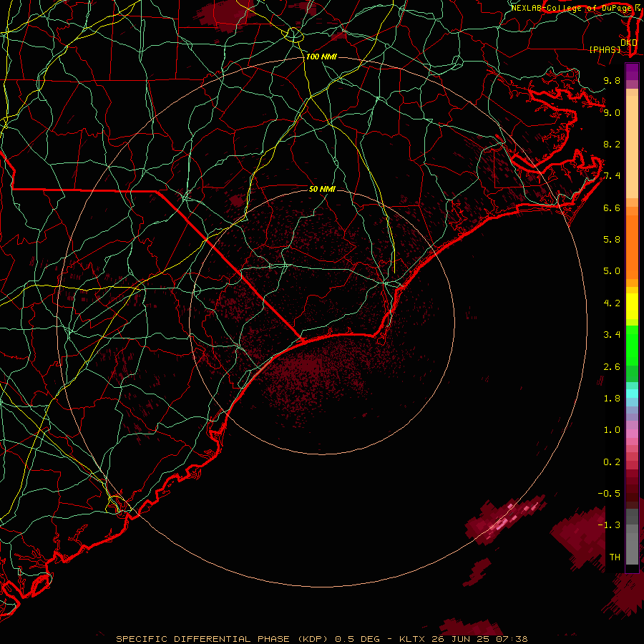Click the 8.2 value on the color scale
644x644 pixels.
point(612,144)
